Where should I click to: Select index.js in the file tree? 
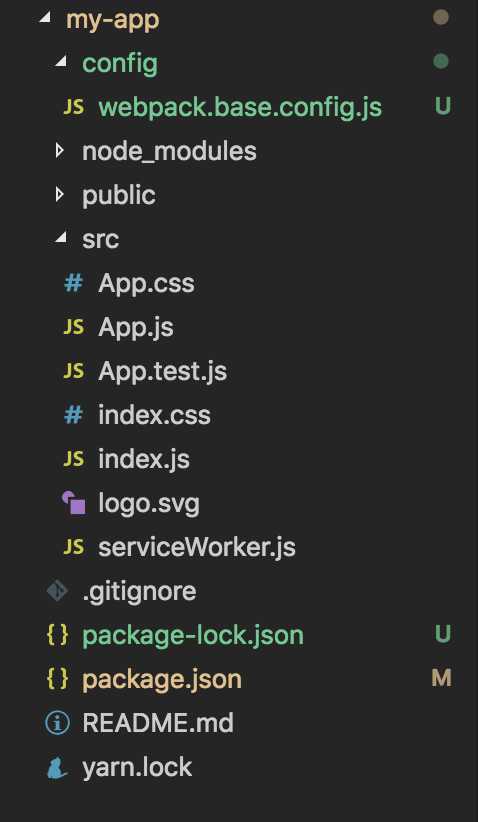[x=144, y=460]
